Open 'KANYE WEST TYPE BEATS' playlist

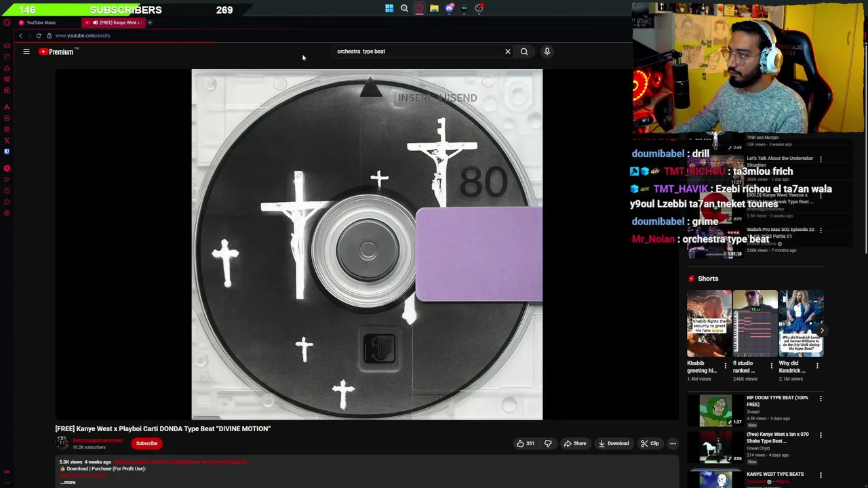775,474
